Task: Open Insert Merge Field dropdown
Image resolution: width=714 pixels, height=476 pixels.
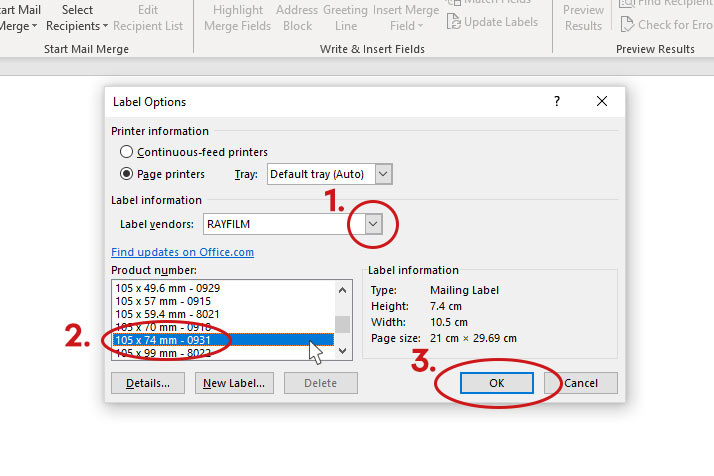Action: [406, 18]
